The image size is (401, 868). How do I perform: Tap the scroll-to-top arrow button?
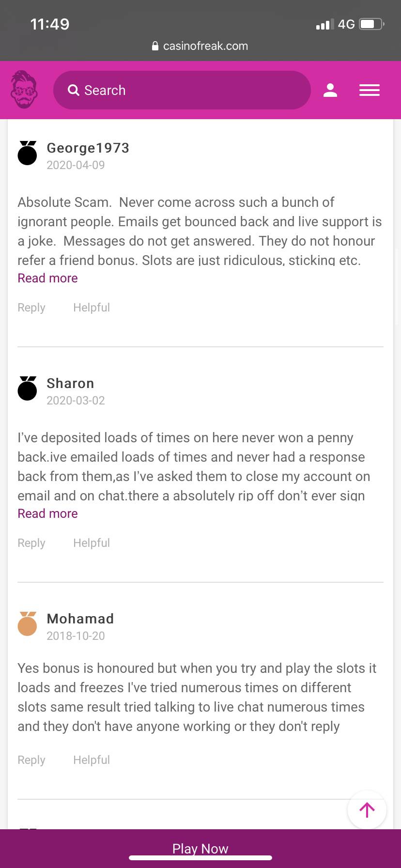(367, 810)
